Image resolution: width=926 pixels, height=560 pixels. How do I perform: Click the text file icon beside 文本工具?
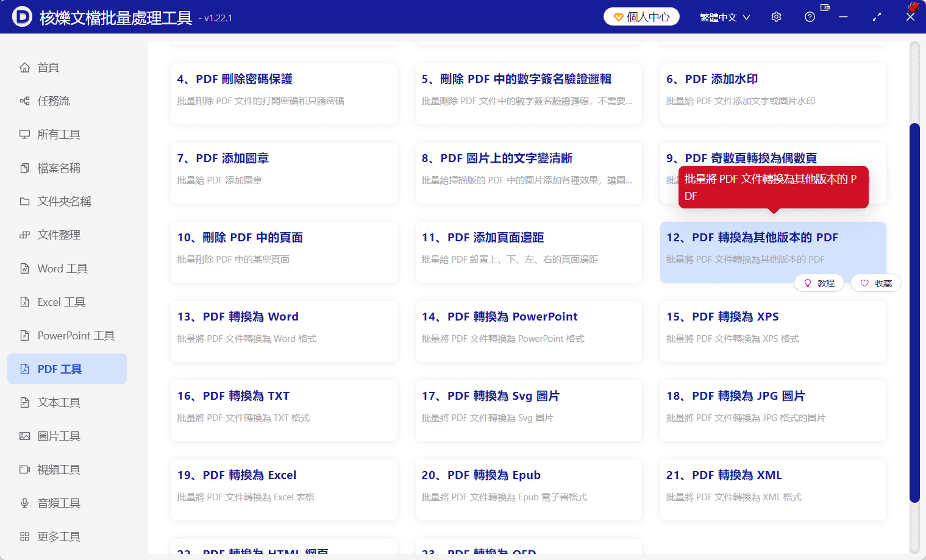coord(24,403)
